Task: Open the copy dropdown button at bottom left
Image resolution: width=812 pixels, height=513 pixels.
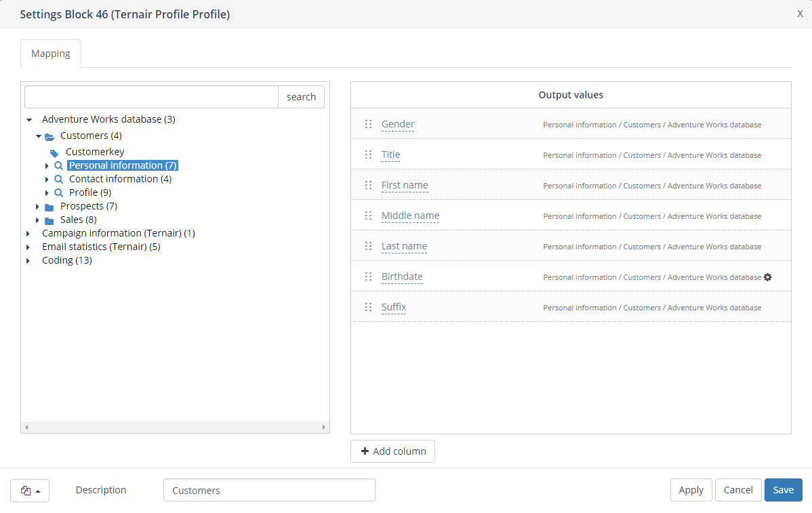Action: 30,491
